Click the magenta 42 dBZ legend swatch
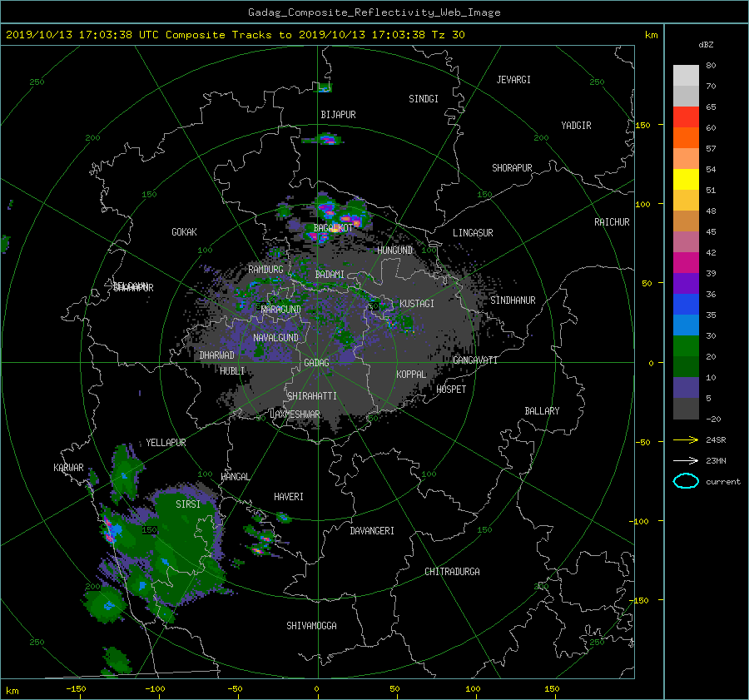The height and width of the screenshot is (700, 749). [686, 262]
